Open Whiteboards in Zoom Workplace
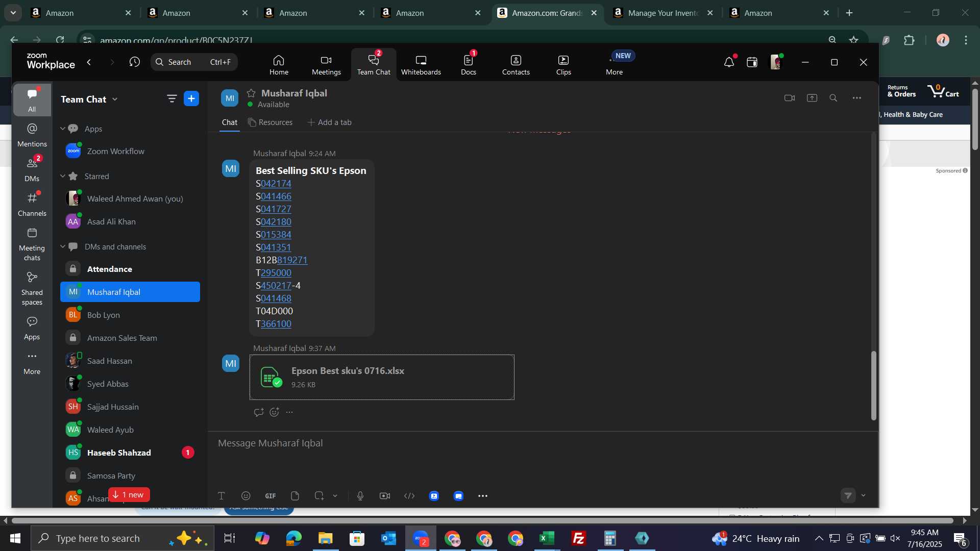This screenshot has width=980, height=551. point(421,65)
